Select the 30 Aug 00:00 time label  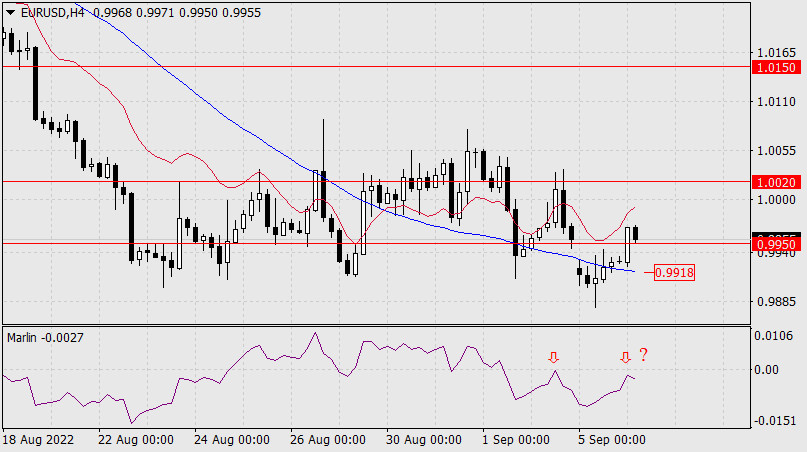(x=424, y=440)
